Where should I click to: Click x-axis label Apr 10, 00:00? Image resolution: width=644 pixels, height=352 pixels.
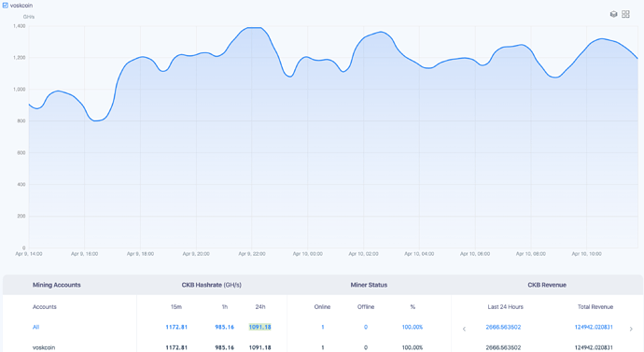(x=308, y=254)
